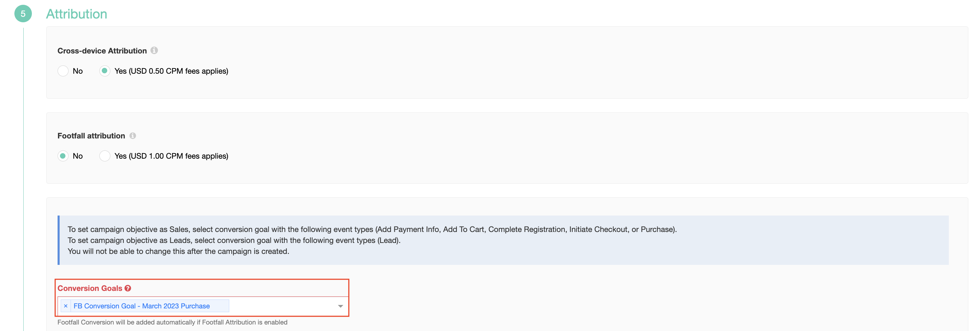Screen dimensions: 980x331
Task: Click the FB Conversion Goal - March 2023 Purchase tag
Action: 142,306
